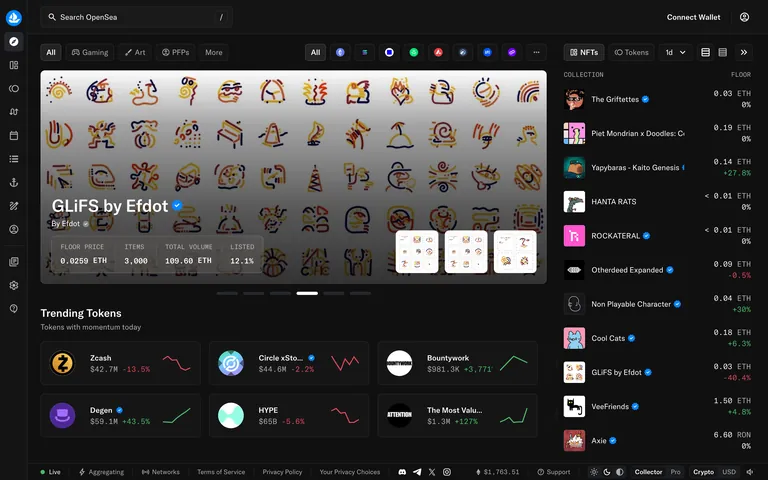Expand the More categories dropdown
Image resolution: width=768 pixels, height=480 pixels.
[x=214, y=52]
